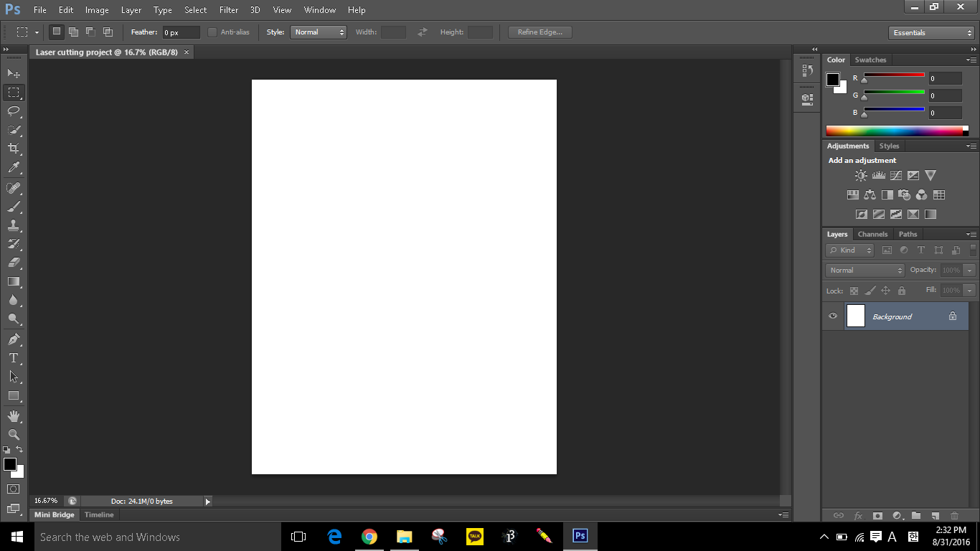Select the Gradient tool

point(14,281)
